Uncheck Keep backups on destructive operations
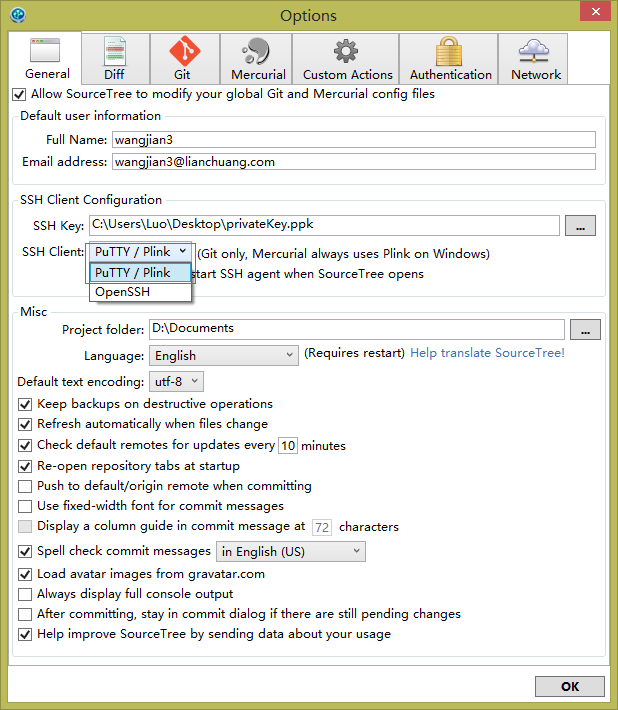Image resolution: width=618 pixels, height=710 pixels. (x=25, y=404)
